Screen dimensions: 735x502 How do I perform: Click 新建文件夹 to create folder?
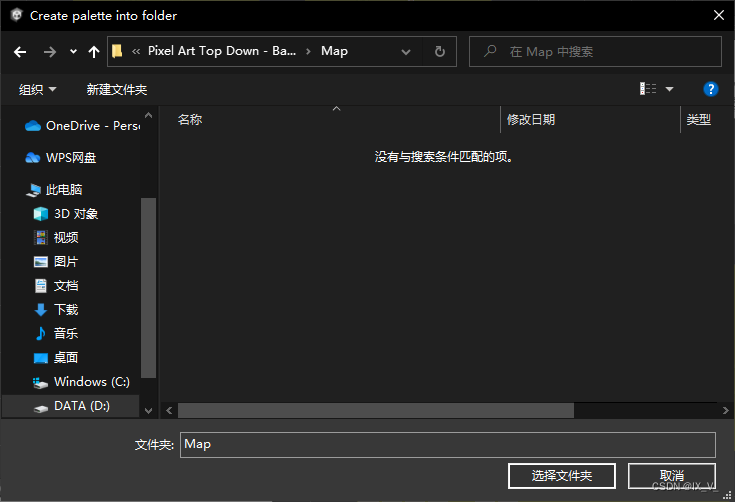click(x=117, y=89)
